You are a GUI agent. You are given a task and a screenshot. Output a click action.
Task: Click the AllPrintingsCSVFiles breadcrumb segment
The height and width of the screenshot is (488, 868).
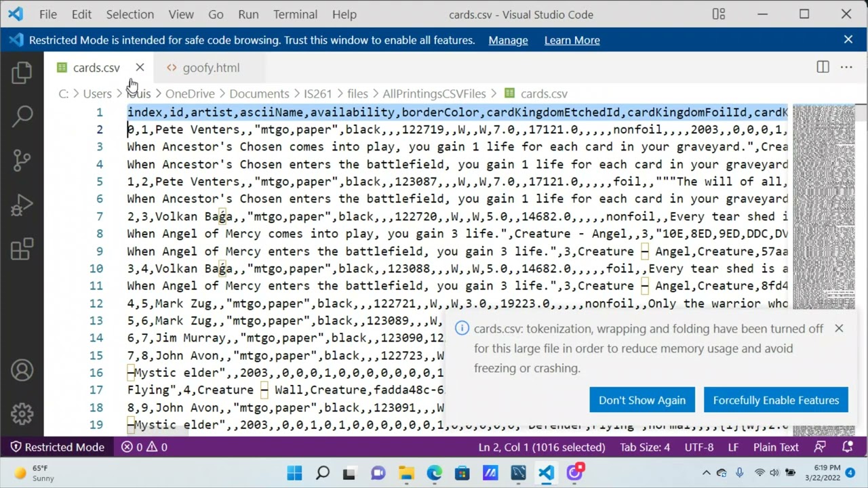pos(434,94)
